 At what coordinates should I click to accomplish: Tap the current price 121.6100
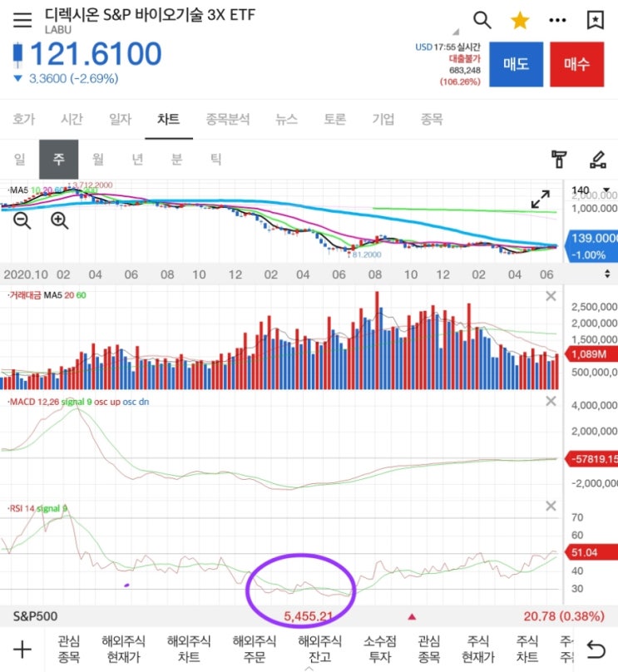pos(96,54)
